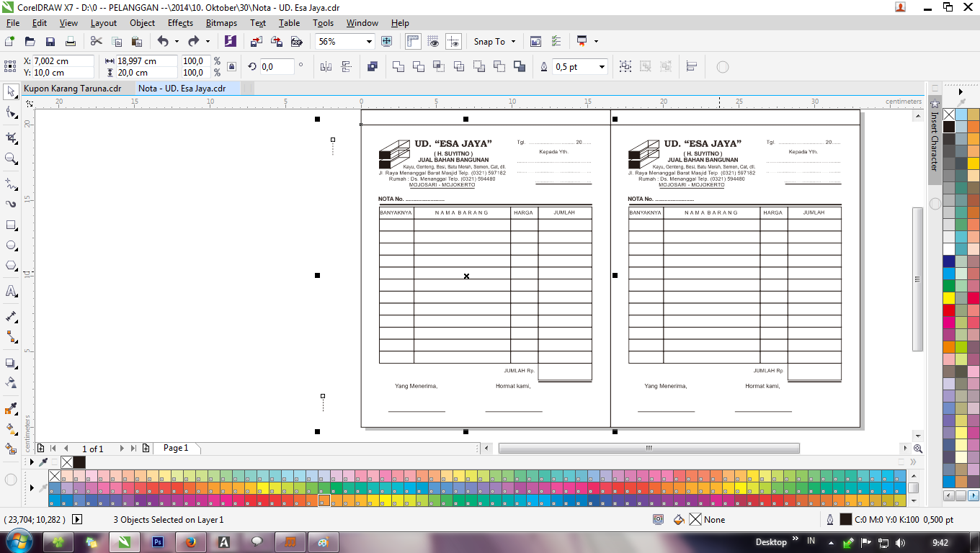The width and height of the screenshot is (980, 553).
Task: Open the Bitmaps menu
Action: click(220, 22)
